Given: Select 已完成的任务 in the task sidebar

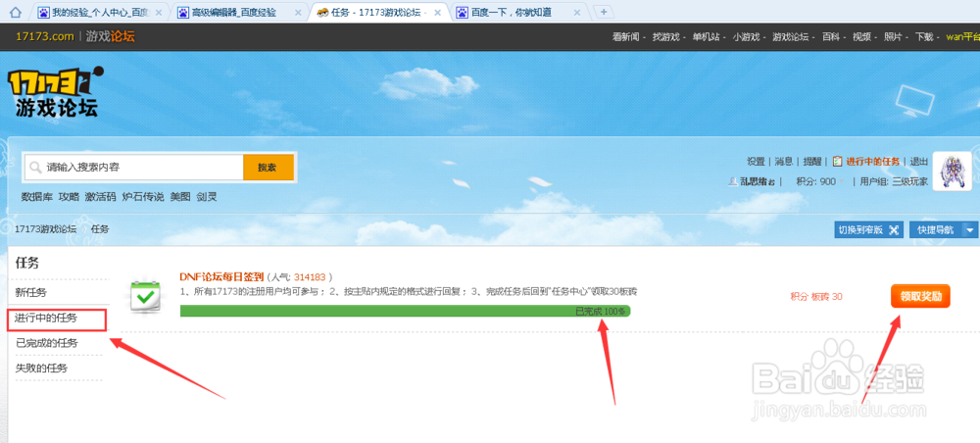Looking at the screenshot, I should click(x=47, y=343).
